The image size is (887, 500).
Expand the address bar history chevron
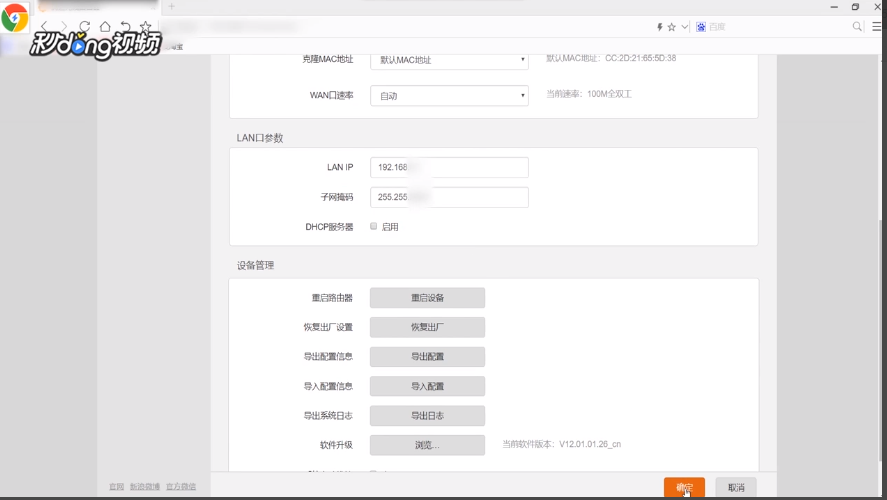pyautogui.click(x=684, y=27)
